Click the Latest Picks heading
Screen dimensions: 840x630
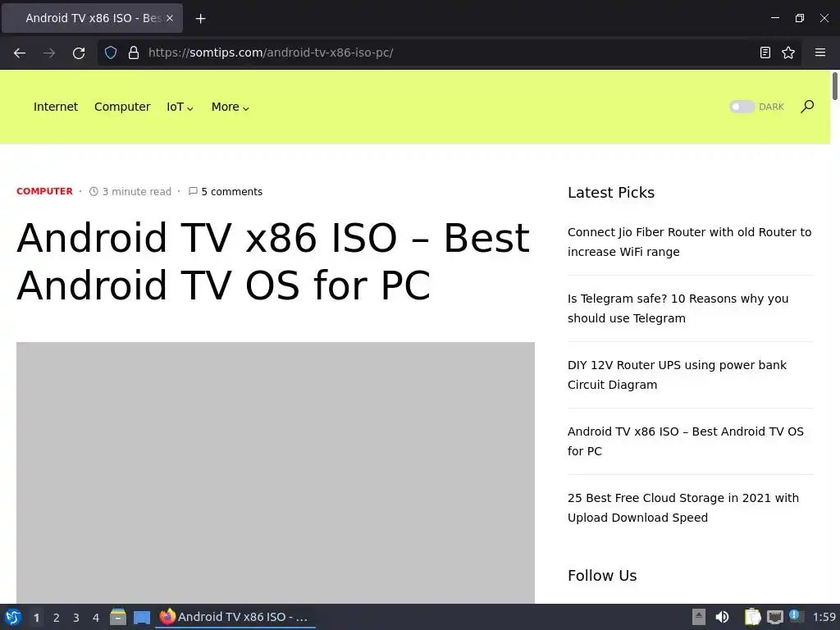[x=611, y=192]
